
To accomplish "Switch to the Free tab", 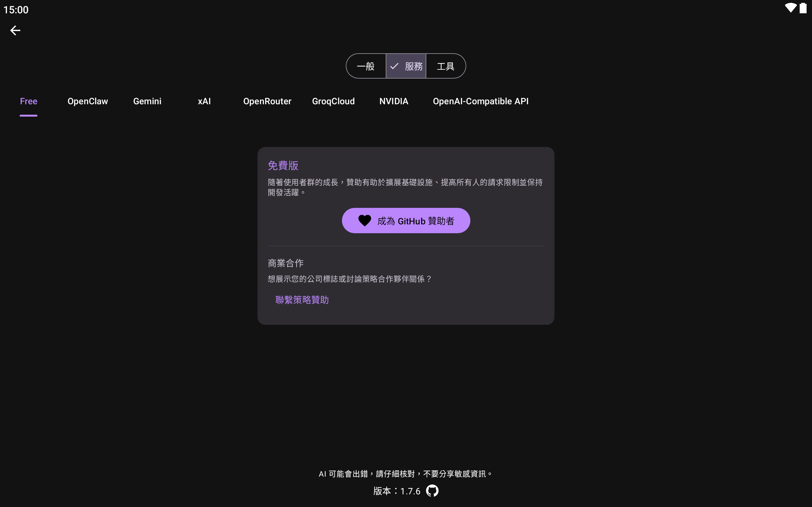I will (x=29, y=101).
